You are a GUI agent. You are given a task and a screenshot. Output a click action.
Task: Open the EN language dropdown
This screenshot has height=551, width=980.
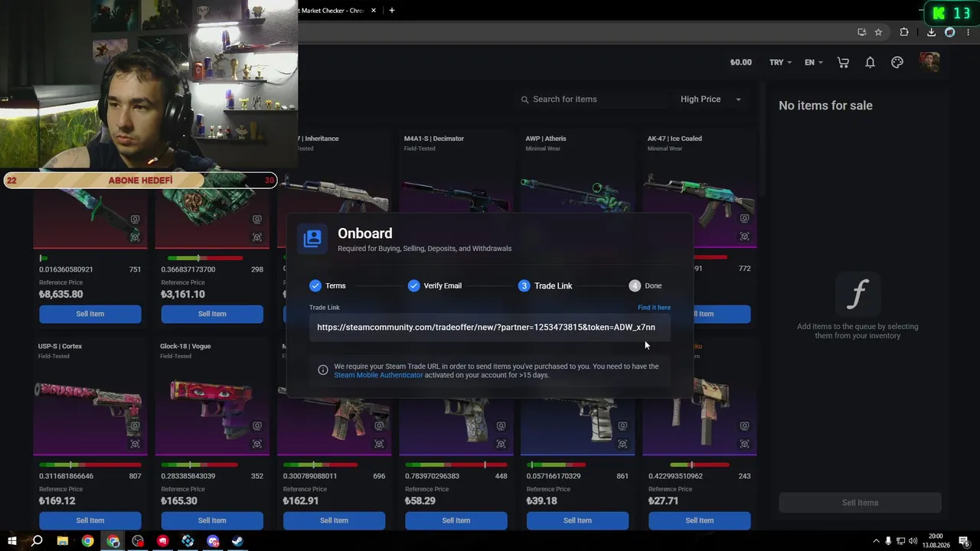[x=813, y=63]
